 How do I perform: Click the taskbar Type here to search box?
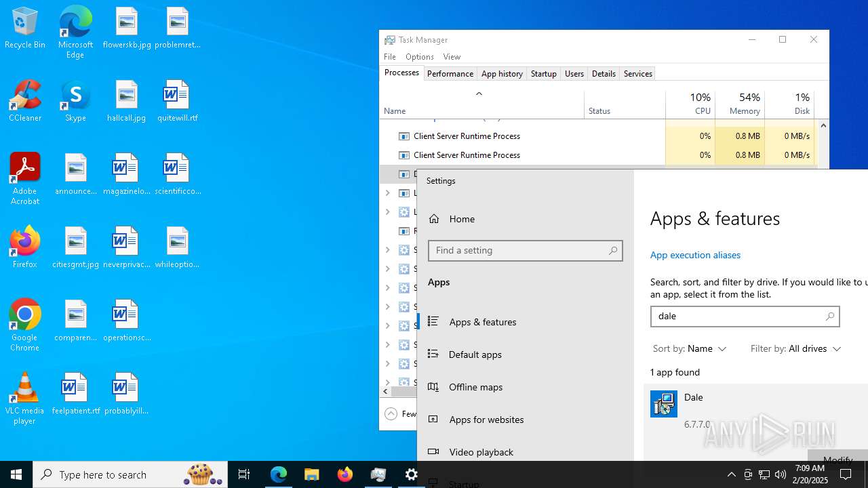130,474
